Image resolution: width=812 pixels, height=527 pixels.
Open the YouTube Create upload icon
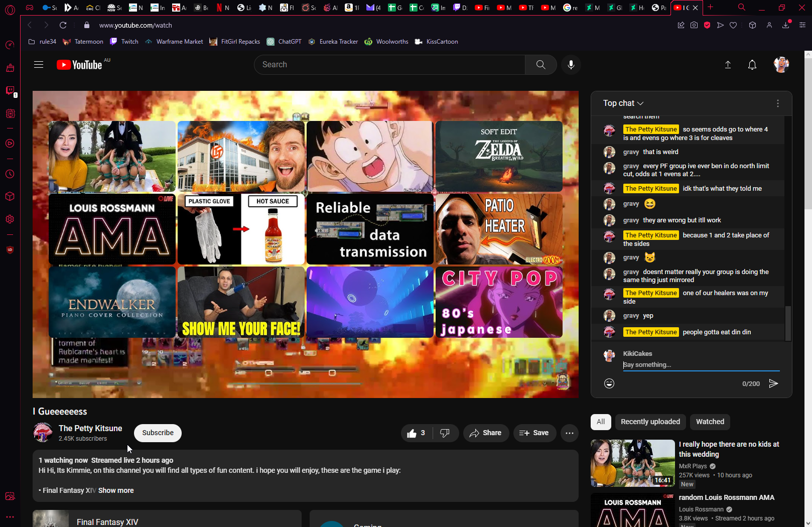coord(728,65)
